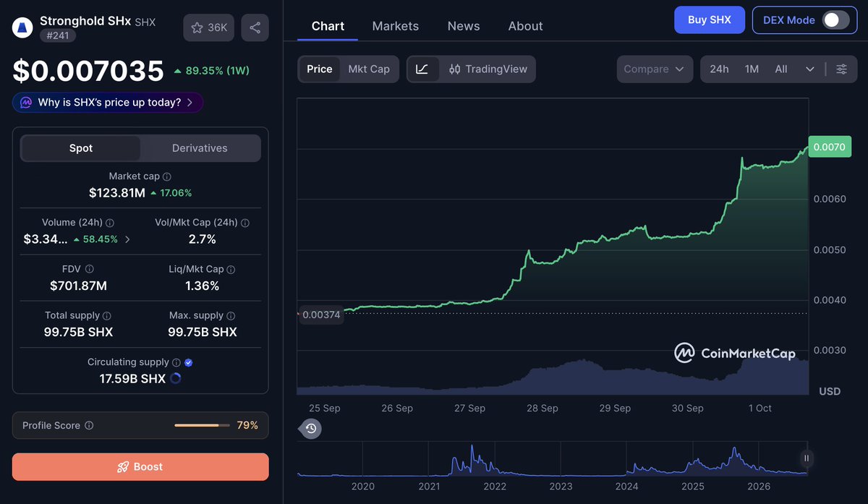Click Profile Score info icon

tap(89, 425)
